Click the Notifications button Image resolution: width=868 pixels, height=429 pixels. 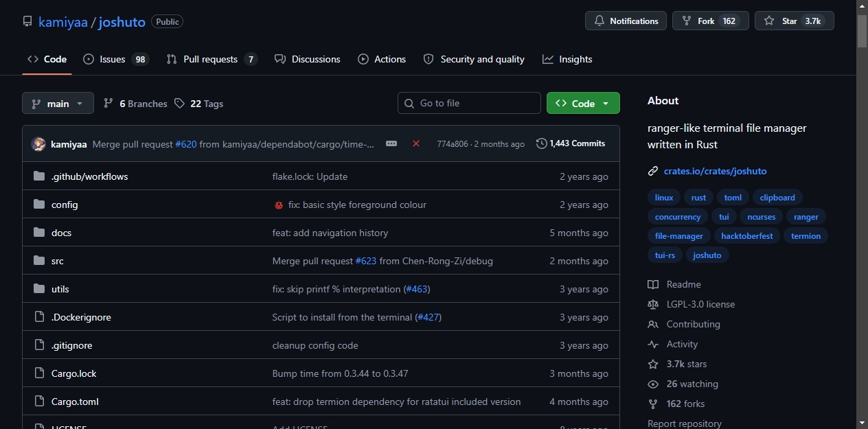pos(626,21)
